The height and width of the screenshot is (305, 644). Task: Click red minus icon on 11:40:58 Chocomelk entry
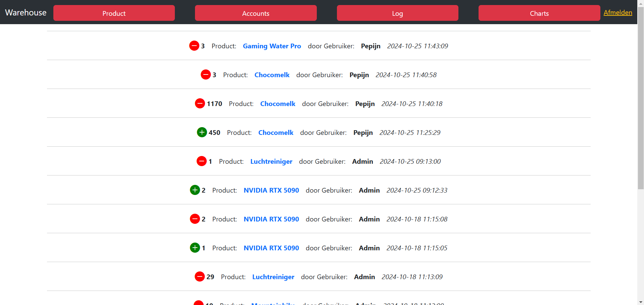(x=205, y=74)
